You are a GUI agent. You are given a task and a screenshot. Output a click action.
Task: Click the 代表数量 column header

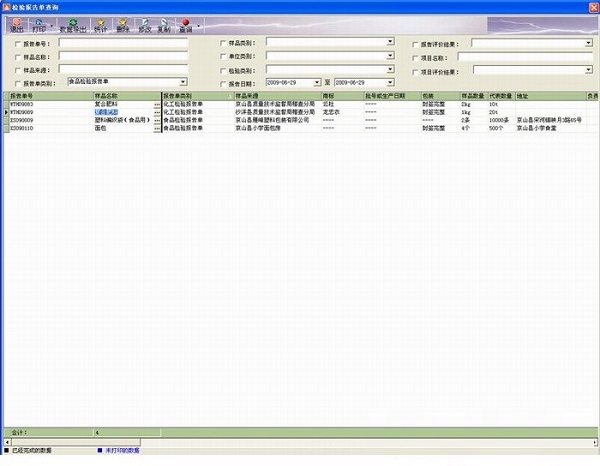click(x=501, y=96)
